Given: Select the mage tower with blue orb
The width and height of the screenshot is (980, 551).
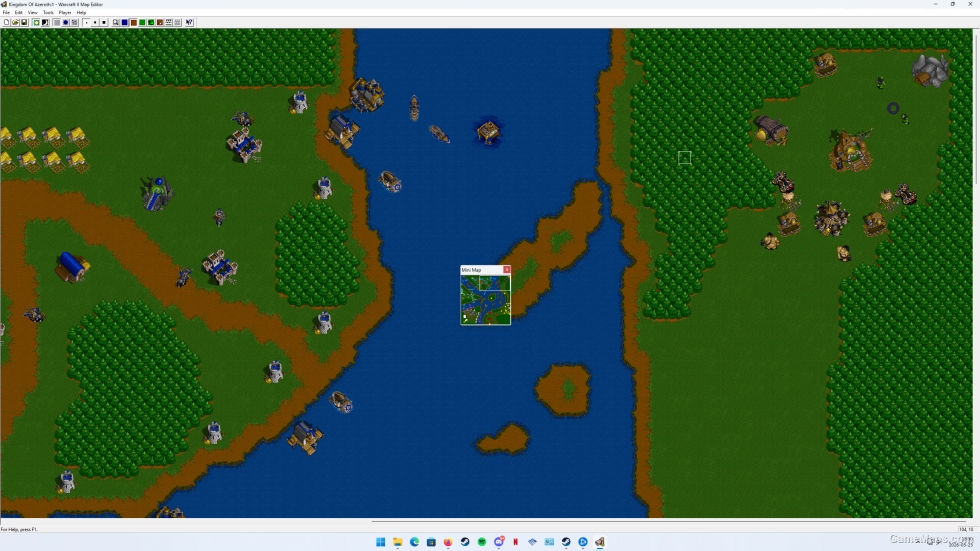Looking at the screenshot, I should coord(157,194).
